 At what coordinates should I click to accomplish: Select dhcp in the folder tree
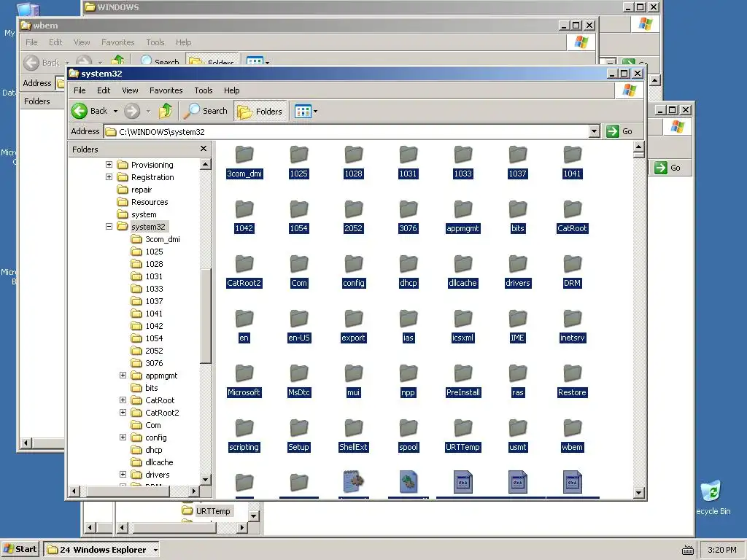pos(153,449)
